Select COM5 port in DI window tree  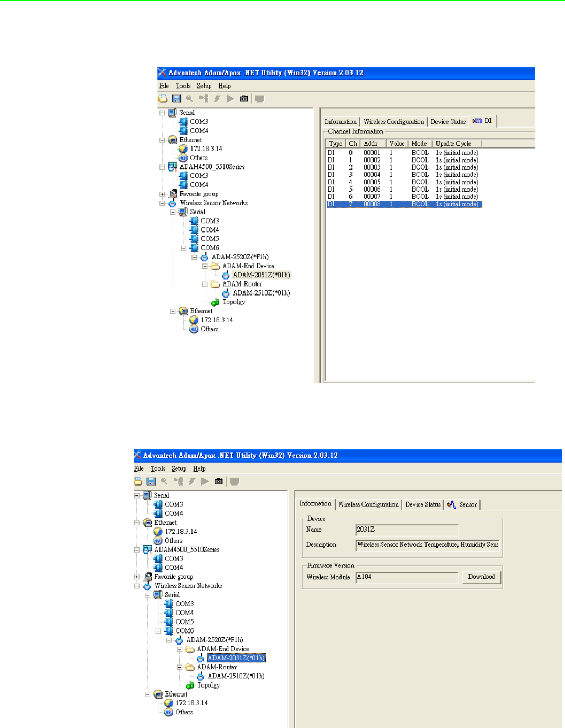[210, 239]
